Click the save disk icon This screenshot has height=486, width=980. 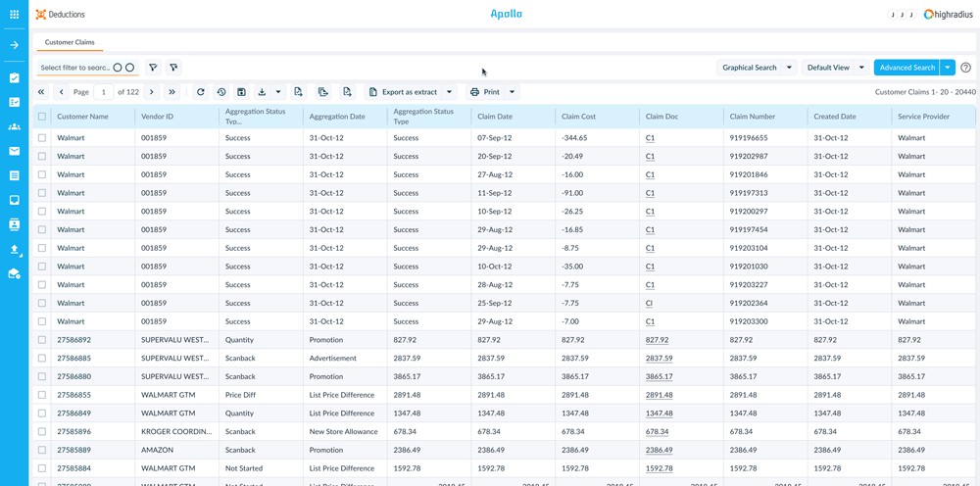(x=241, y=92)
